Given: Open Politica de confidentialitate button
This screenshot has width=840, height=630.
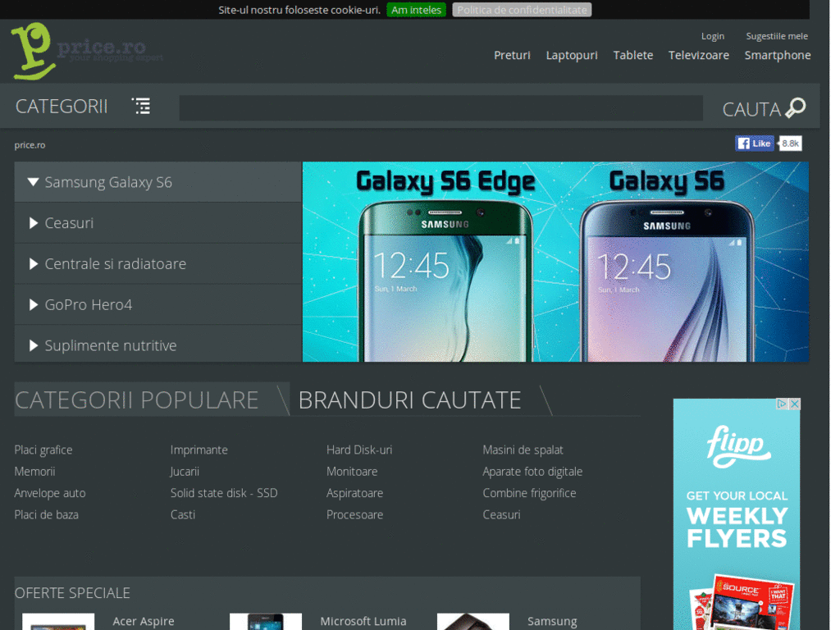Looking at the screenshot, I should [x=522, y=10].
